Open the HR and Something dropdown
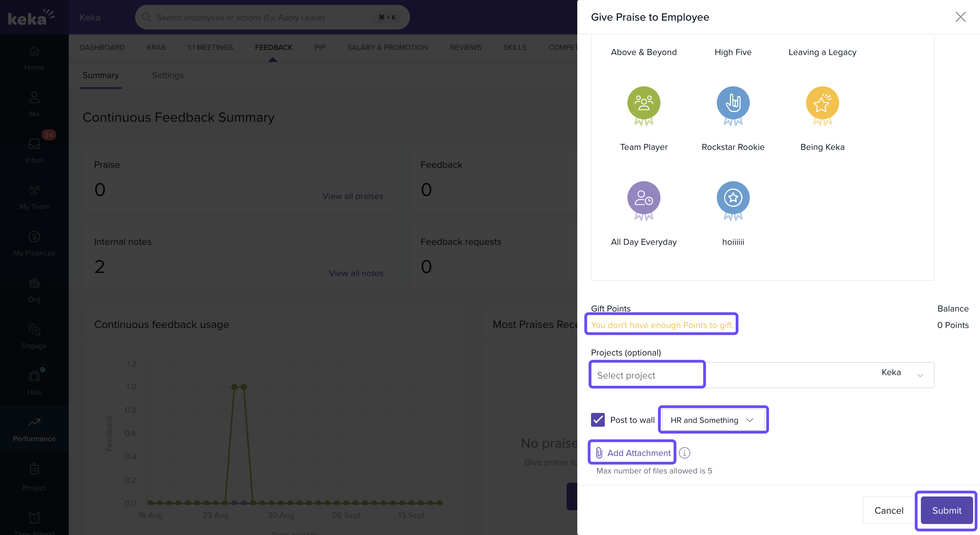The image size is (980, 535). coord(713,419)
